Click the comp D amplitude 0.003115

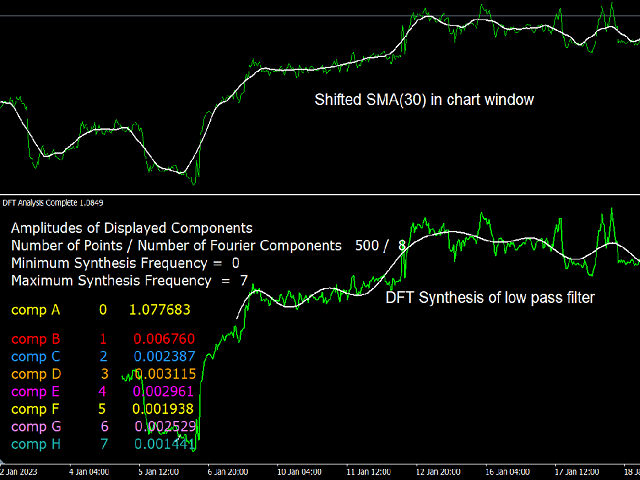pos(165,374)
